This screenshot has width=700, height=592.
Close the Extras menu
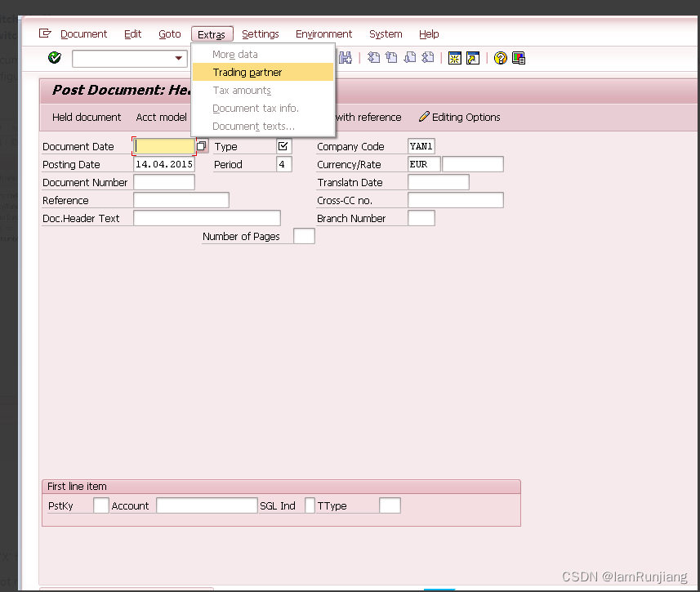coord(212,34)
